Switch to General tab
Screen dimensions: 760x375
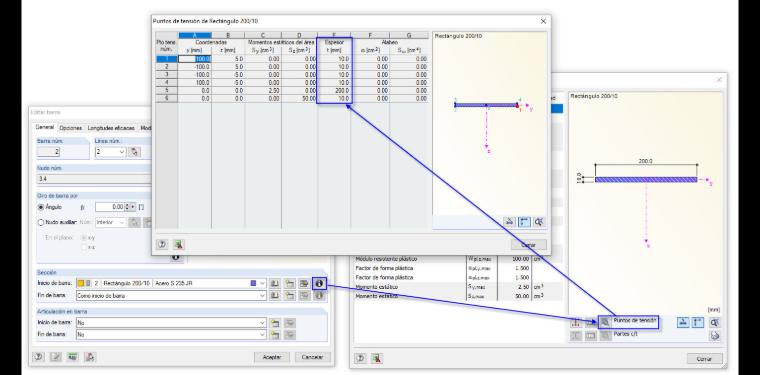pyautogui.click(x=45, y=127)
